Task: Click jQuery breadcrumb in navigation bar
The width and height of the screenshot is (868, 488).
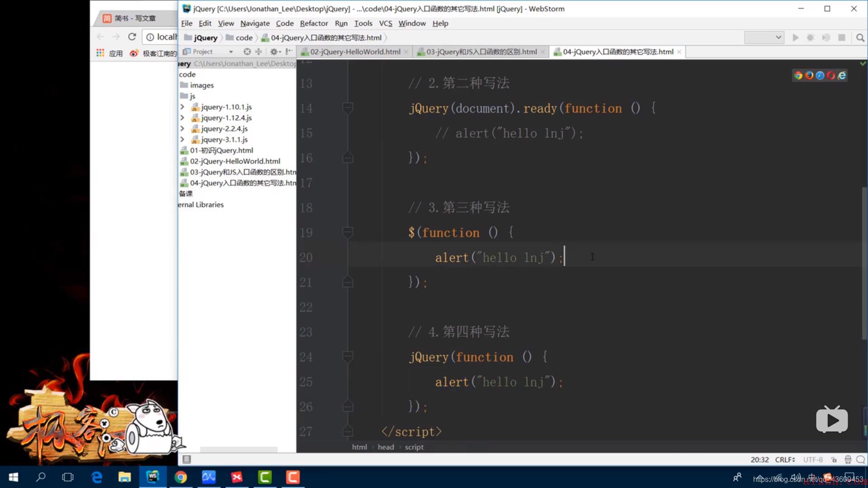Action: pyautogui.click(x=201, y=38)
